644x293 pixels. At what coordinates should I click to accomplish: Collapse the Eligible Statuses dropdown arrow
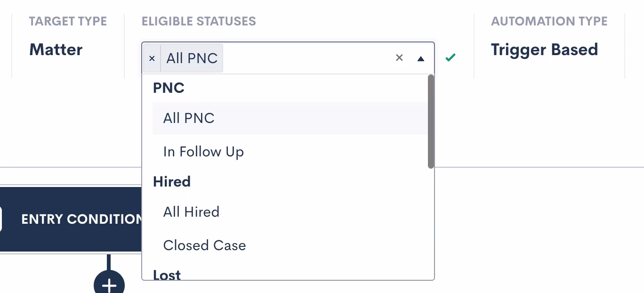click(421, 58)
